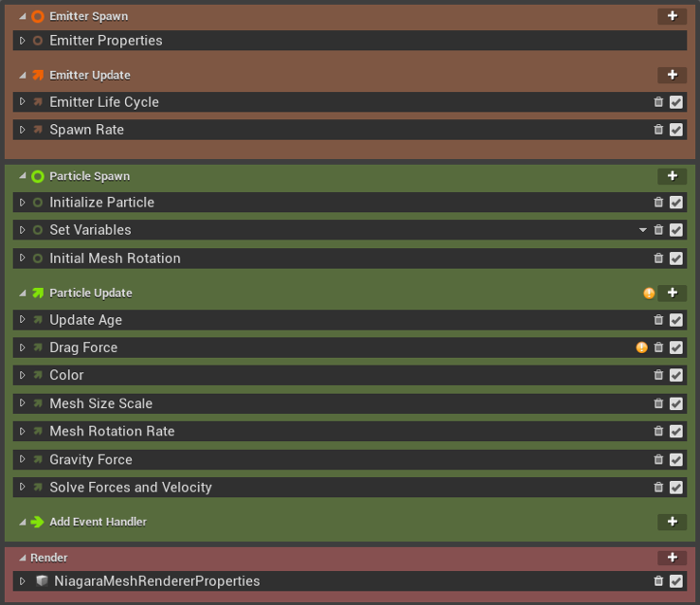Click the warning icon on Drag Force
700x605 pixels.
point(642,348)
